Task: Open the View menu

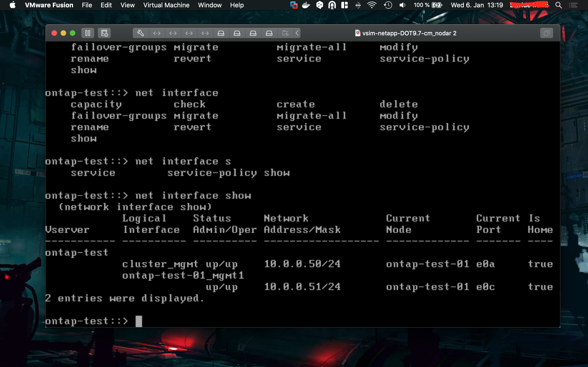Action: pyautogui.click(x=127, y=5)
